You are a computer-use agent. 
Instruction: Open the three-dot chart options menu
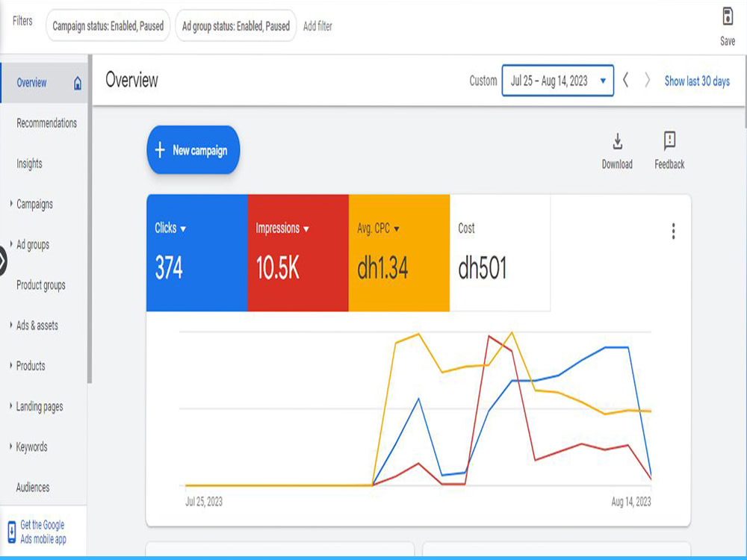tap(673, 231)
